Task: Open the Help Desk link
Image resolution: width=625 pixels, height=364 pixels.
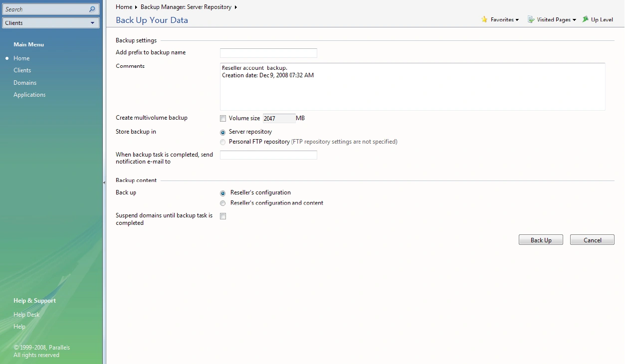Action: 26,315
